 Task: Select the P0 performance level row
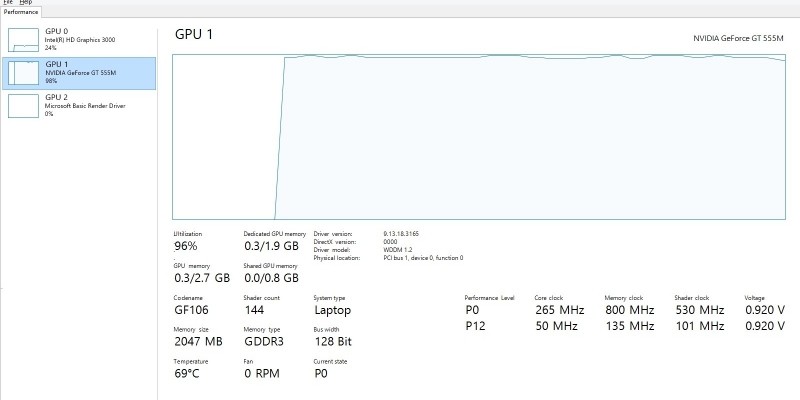pyautogui.click(x=472, y=310)
